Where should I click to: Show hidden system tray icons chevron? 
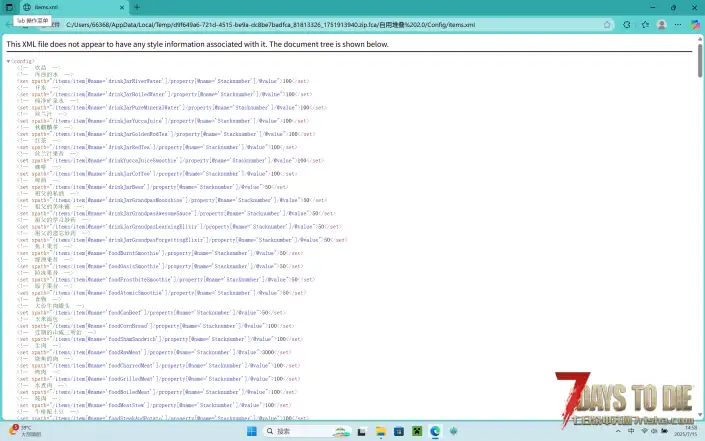coord(618,431)
